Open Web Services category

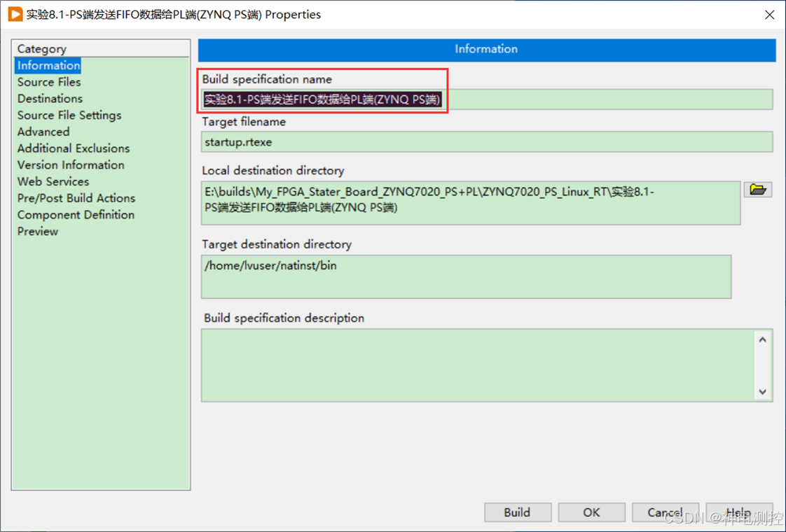(53, 181)
